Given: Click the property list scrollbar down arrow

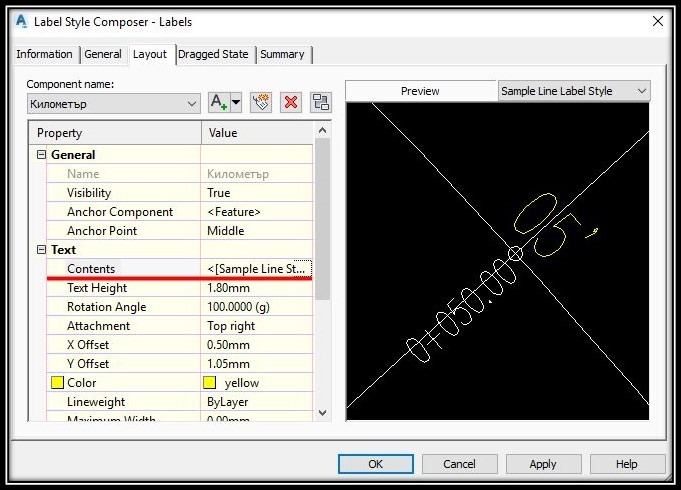Looking at the screenshot, I should (x=322, y=413).
